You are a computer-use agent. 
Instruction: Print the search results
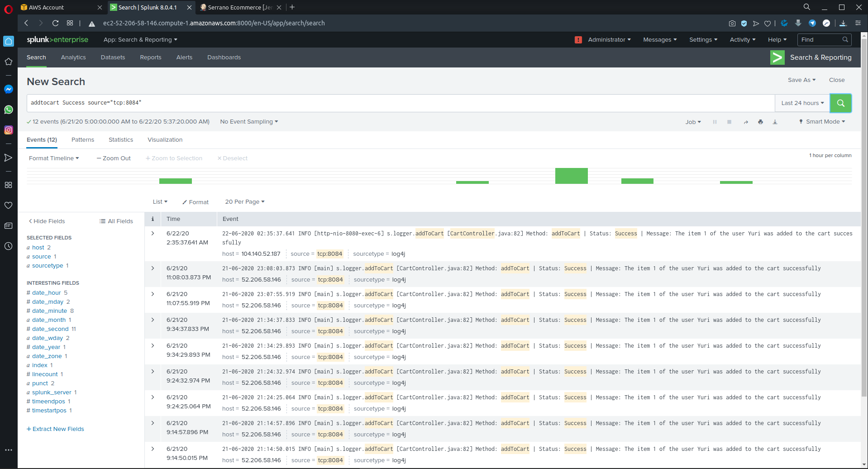coord(760,122)
